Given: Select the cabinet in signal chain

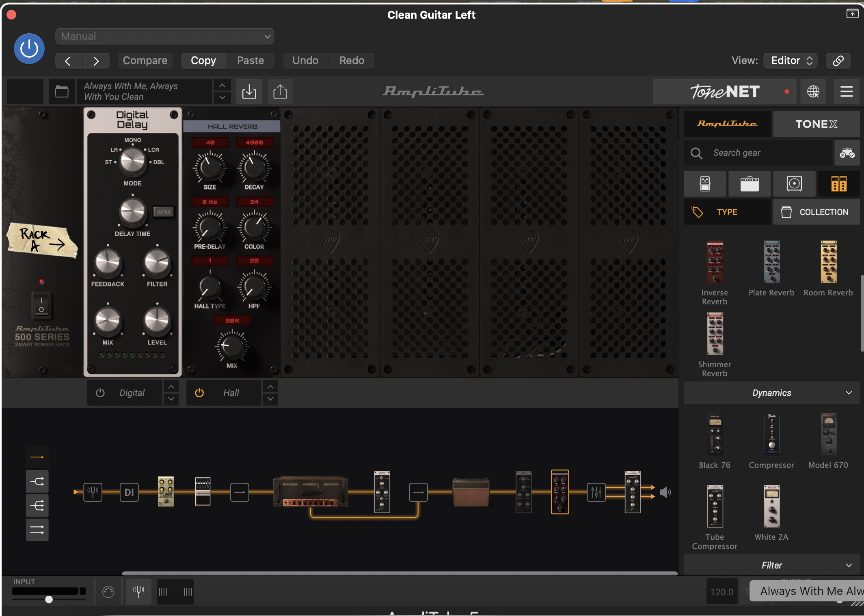Looking at the screenshot, I should click(x=471, y=492).
